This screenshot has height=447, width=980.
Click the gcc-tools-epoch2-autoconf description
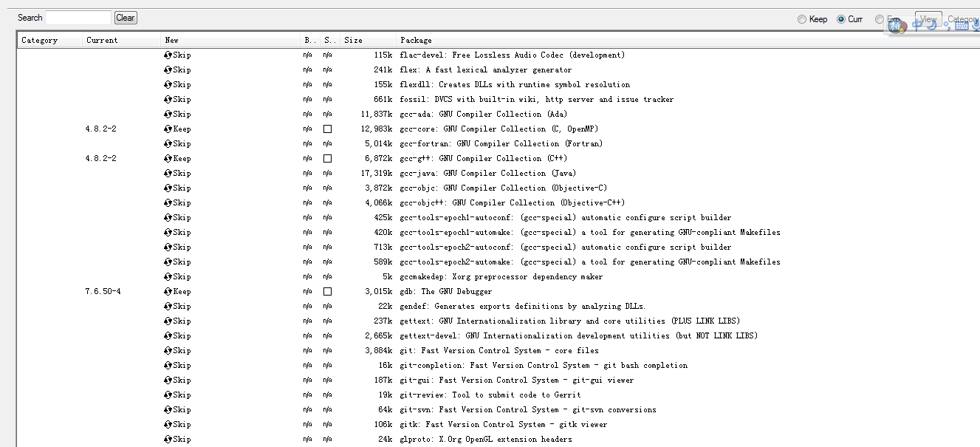point(566,248)
